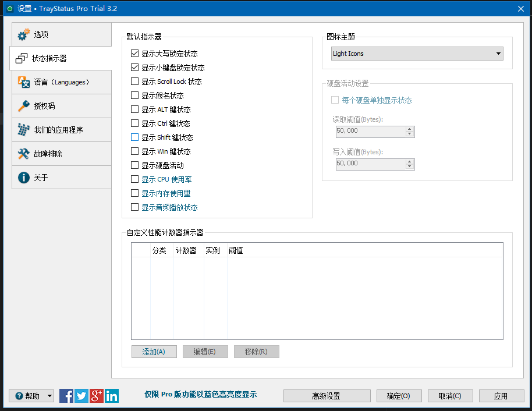Confirm with the 确定(O) button
Screen dimensions: 532x411
399,396
